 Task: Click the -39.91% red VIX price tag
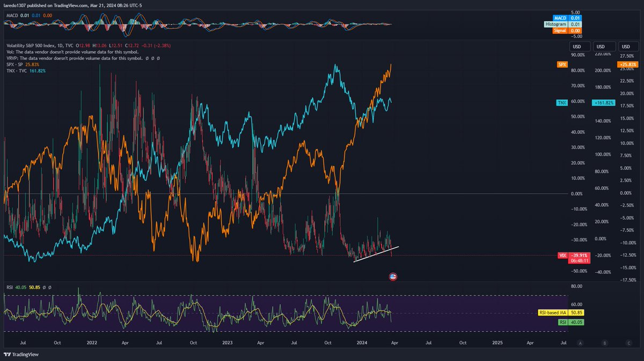click(x=579, y=255)
